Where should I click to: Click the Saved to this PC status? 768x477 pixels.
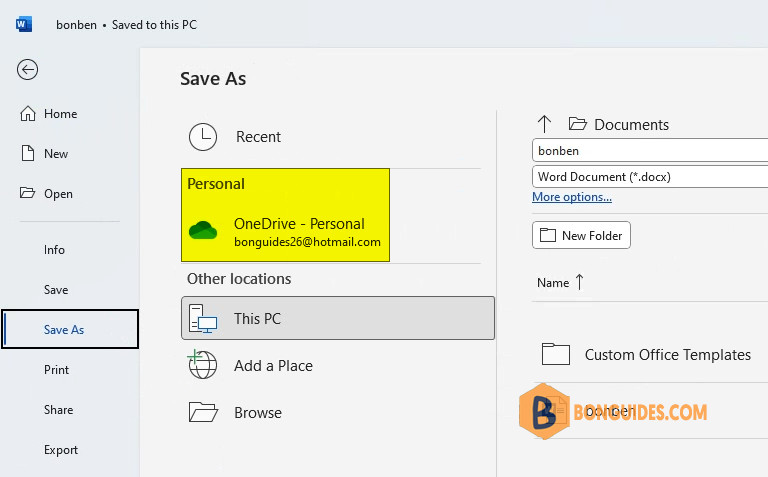(x=154, y=25)
